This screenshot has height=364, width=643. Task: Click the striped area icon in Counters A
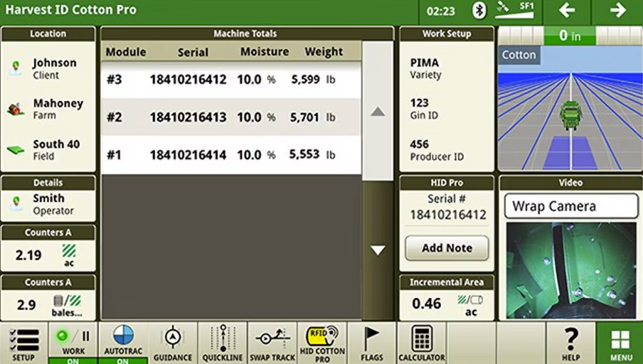pyautogui.click(x=69, y=250)
